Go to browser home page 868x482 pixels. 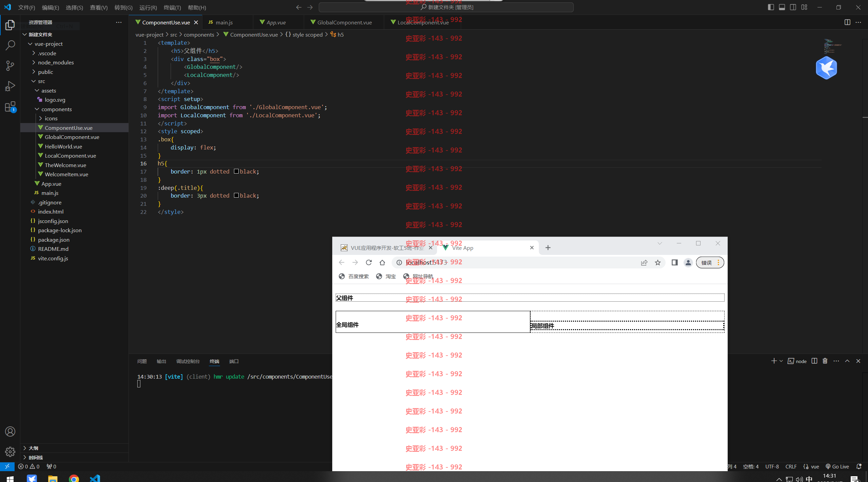click(x=382, y=262)
